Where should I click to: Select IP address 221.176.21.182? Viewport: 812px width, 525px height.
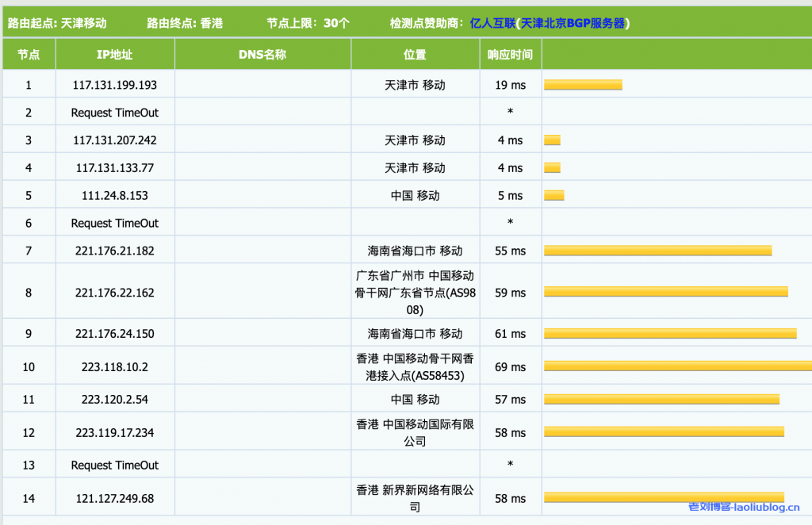(114, 251)
